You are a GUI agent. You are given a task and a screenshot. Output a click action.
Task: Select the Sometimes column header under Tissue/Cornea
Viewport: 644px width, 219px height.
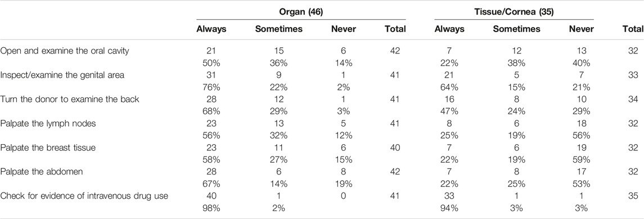click(x=515, y=29)
